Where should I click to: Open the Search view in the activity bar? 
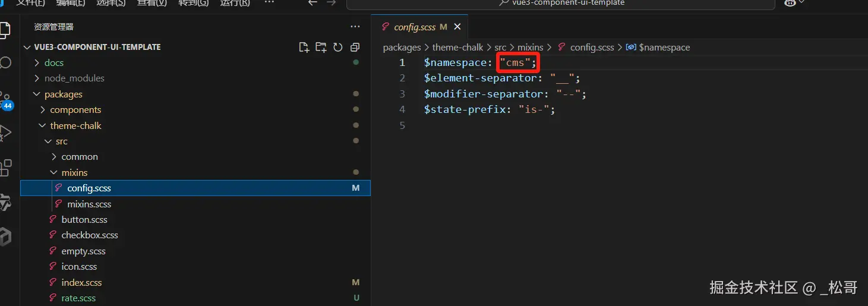(5, 62)
